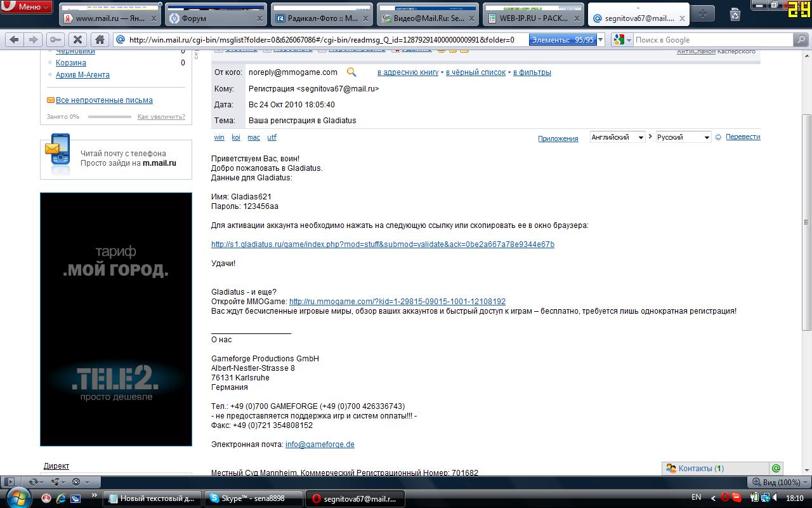Show hidden tray icons arrow

click(x=714, y=498)
